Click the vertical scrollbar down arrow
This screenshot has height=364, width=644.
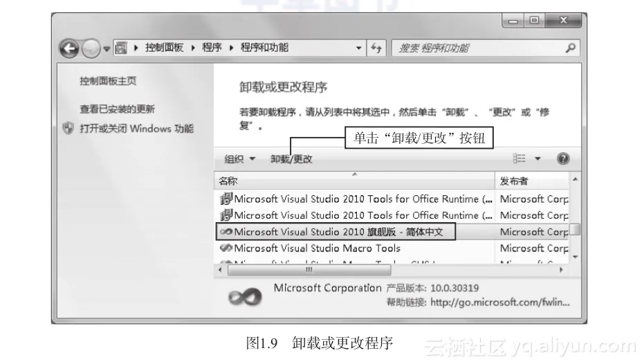575,257
